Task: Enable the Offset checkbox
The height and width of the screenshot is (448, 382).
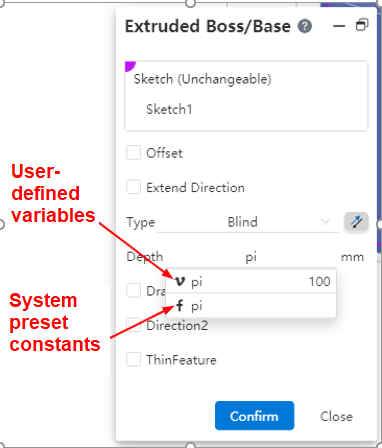Action: (133, 153)
